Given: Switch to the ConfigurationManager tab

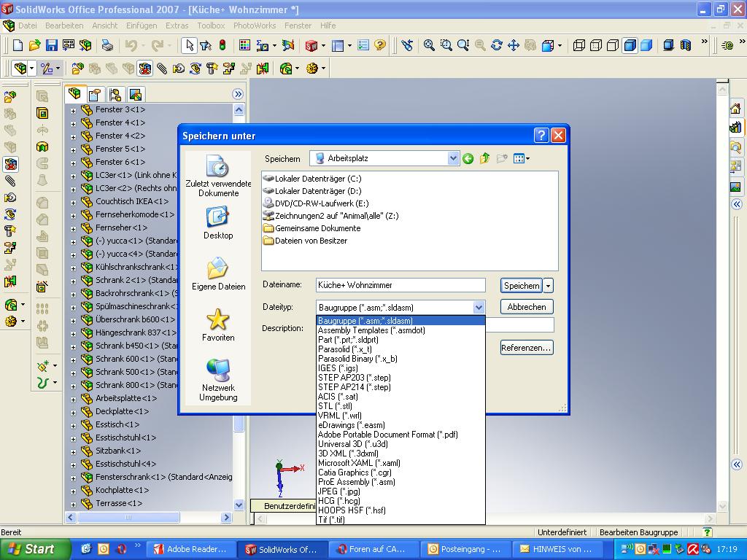Looking at the screenshot, I should click(x=115, y=95).
